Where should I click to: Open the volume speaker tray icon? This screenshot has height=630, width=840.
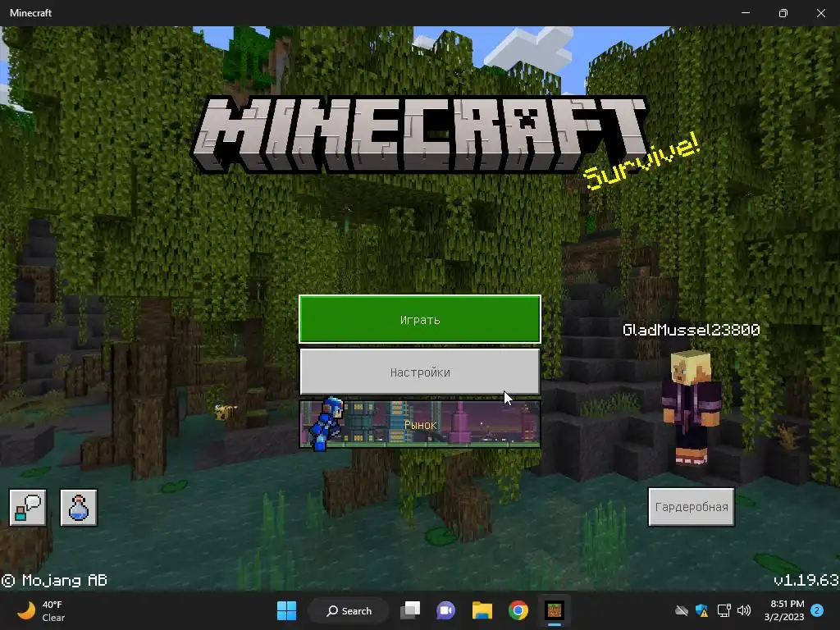(x=743, y=610)
